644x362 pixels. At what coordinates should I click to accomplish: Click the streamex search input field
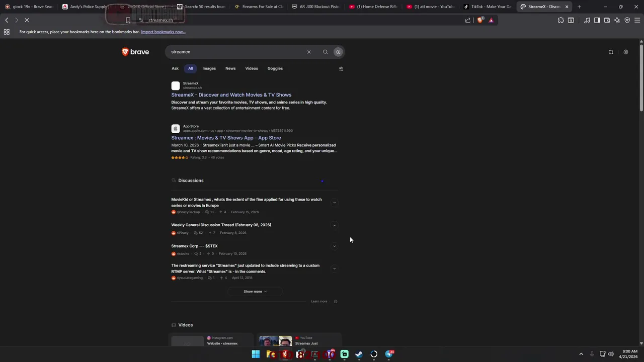(x=236, y=52)
